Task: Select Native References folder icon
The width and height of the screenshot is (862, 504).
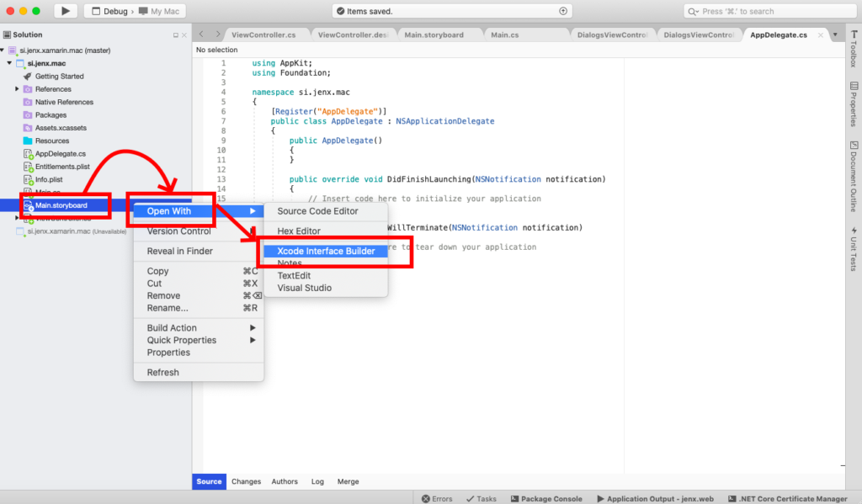Action: (x=28, y=102)
